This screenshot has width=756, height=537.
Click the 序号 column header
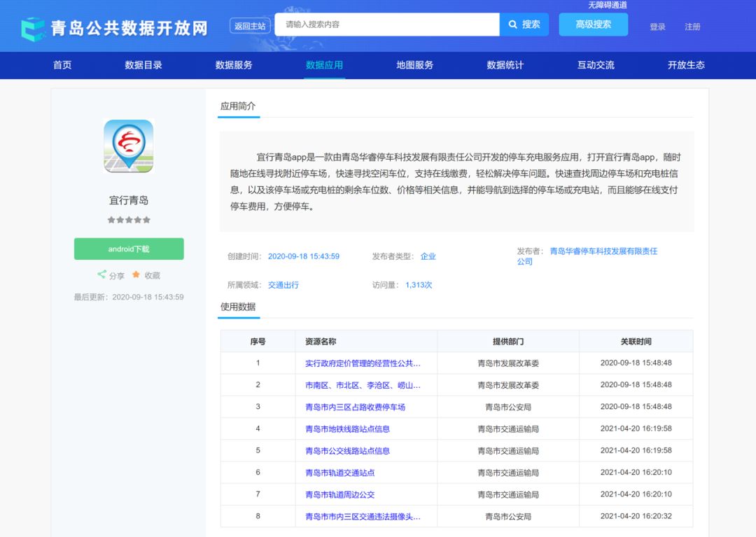coord(258,341)
